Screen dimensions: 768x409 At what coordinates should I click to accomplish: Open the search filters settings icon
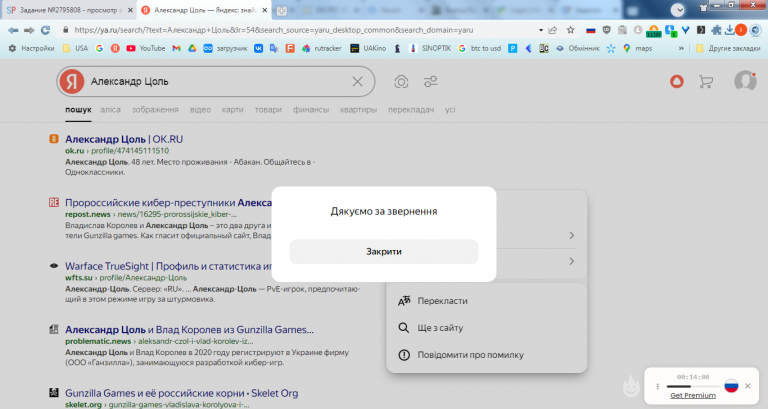[431, 81]
